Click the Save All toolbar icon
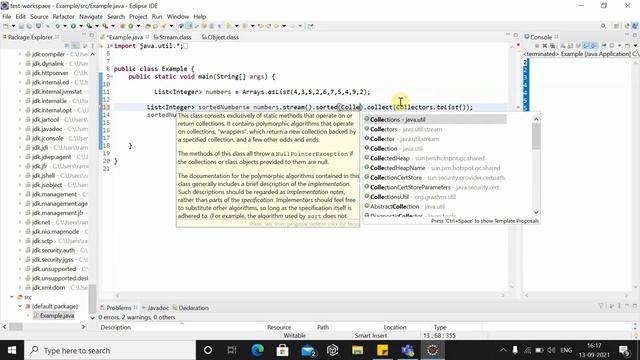The height and width of the screenshot is (360, 640). [29, 26]
